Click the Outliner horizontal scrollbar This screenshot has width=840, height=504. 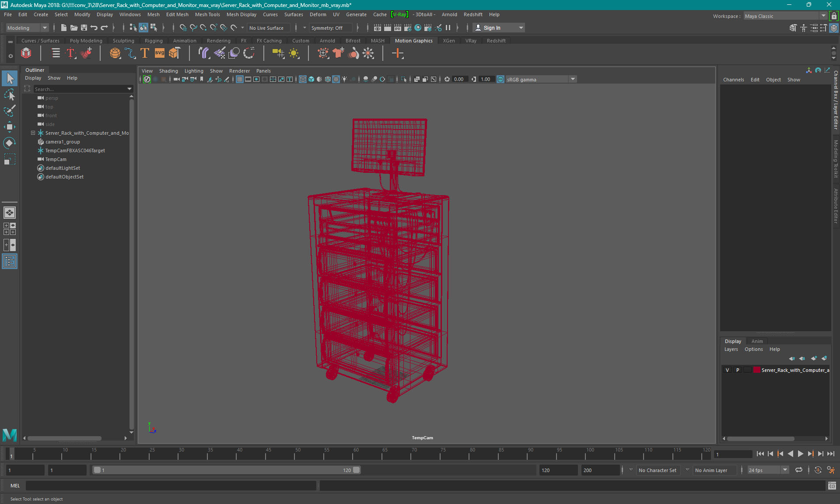click(64, 438)
